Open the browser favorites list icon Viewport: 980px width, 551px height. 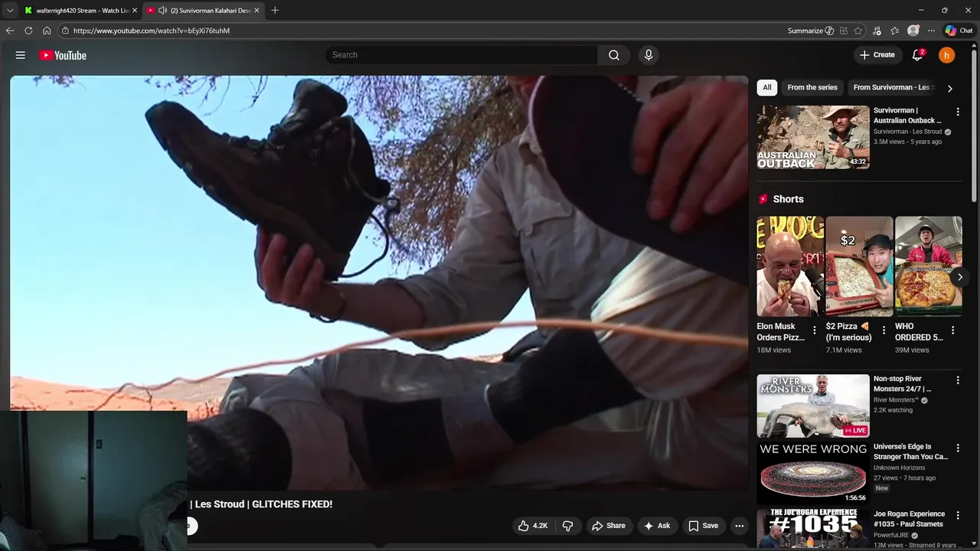coord(894,31)
